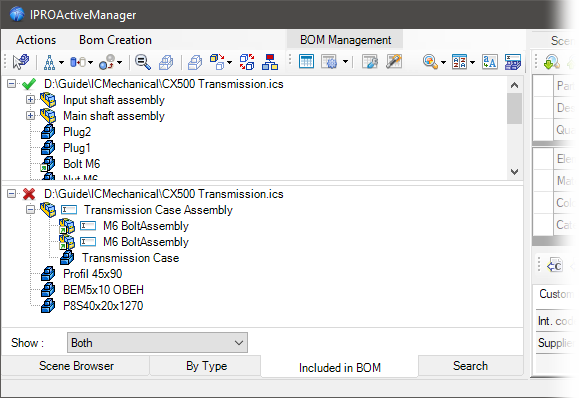Screen dimensions: 584x398
Task: Click the text case aA icon
Action: click(x=489, y=62)
